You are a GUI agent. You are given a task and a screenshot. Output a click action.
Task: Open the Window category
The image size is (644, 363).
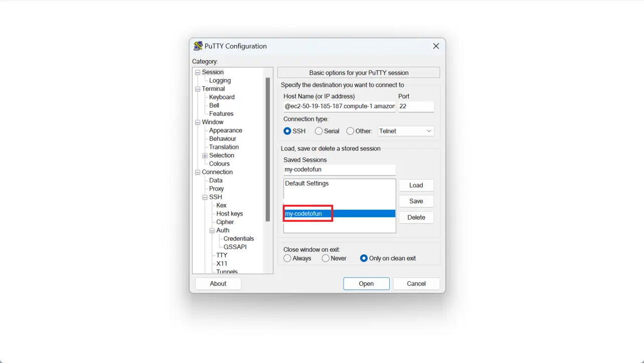213,122
